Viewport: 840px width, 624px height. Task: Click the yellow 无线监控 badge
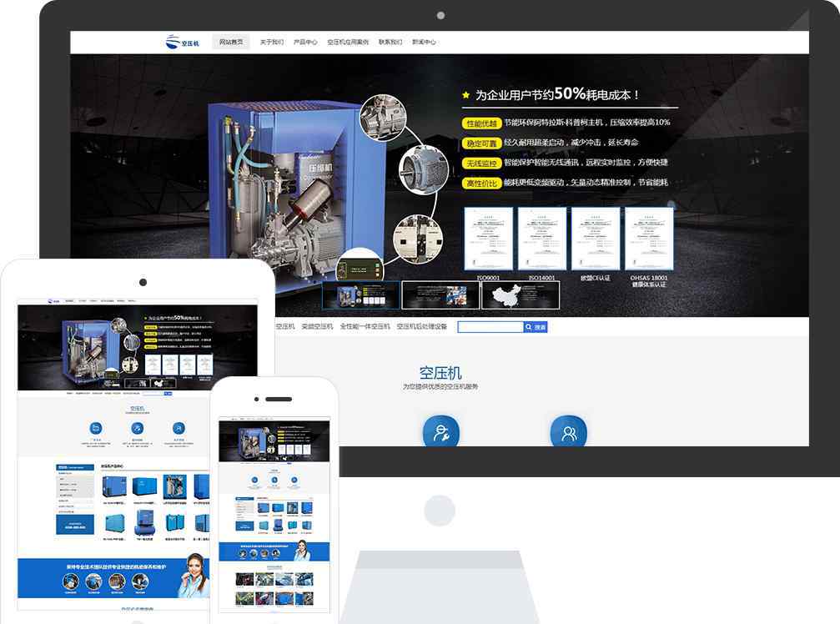coord(481,163)
